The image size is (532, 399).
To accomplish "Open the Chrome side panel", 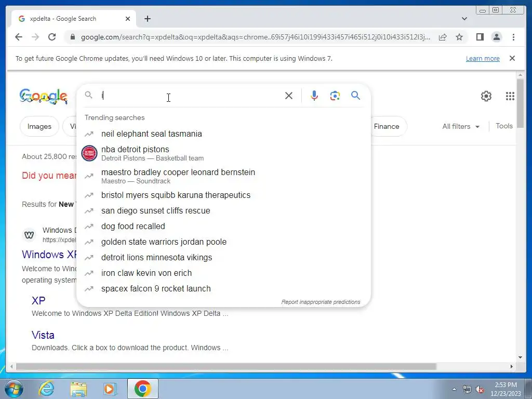I will [x=480, y=37].
